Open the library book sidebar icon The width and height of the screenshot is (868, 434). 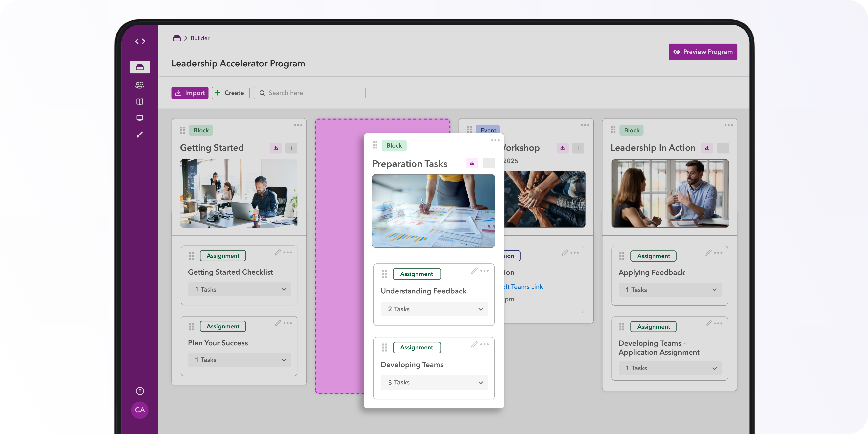click(140, 102)
